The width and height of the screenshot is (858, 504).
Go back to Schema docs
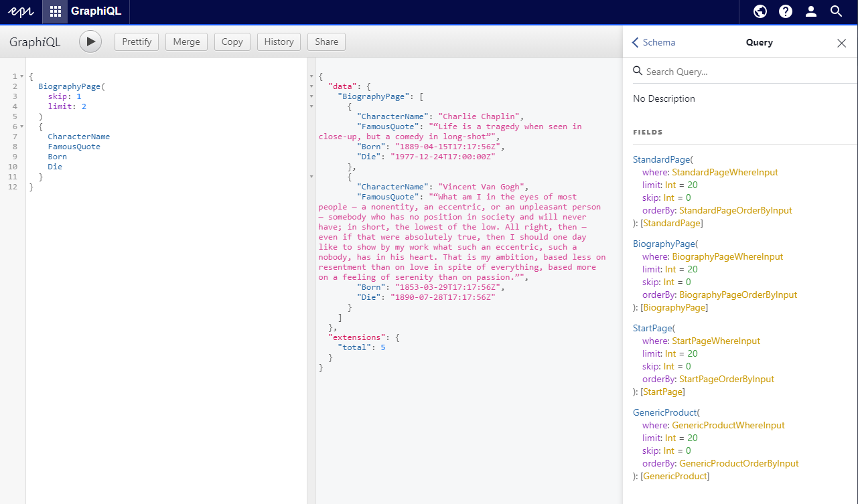[654, 42]
